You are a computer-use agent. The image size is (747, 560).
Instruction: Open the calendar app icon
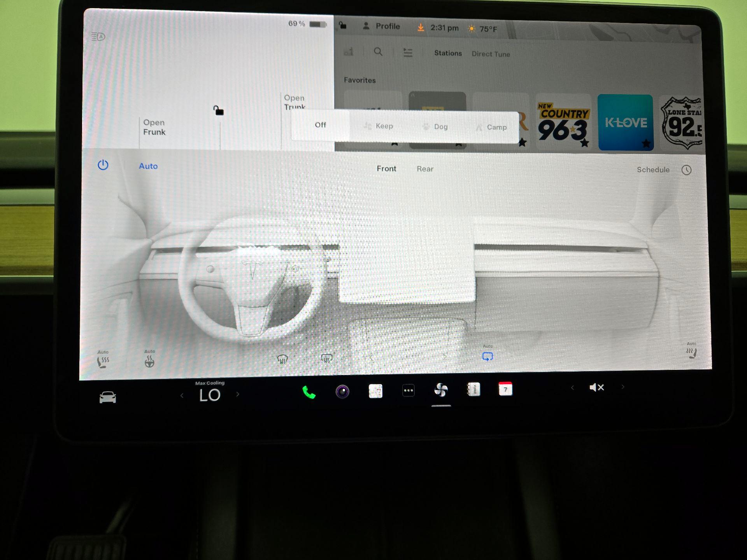(505, 390)
